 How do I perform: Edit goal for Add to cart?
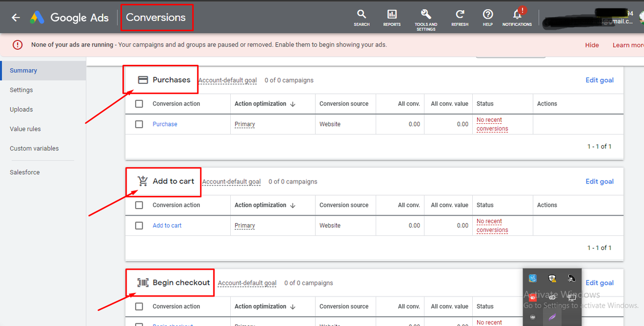tap(599, 181)
